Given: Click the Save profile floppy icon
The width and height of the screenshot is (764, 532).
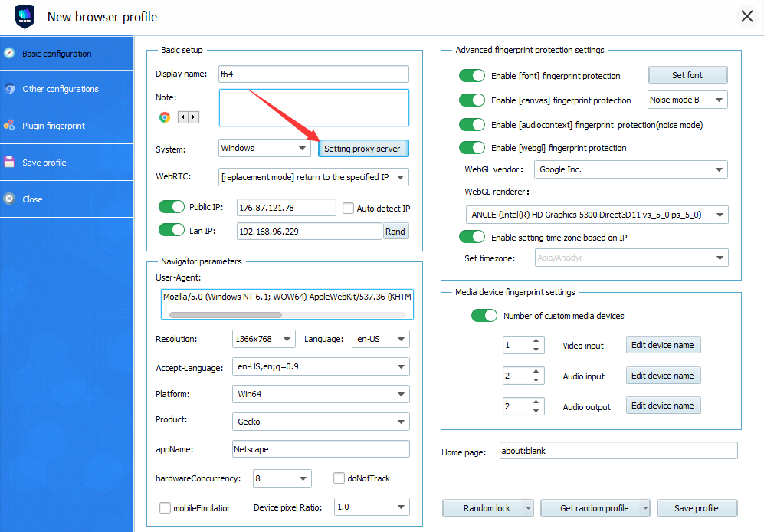Looking at the screenshot, I should [9, 162].
